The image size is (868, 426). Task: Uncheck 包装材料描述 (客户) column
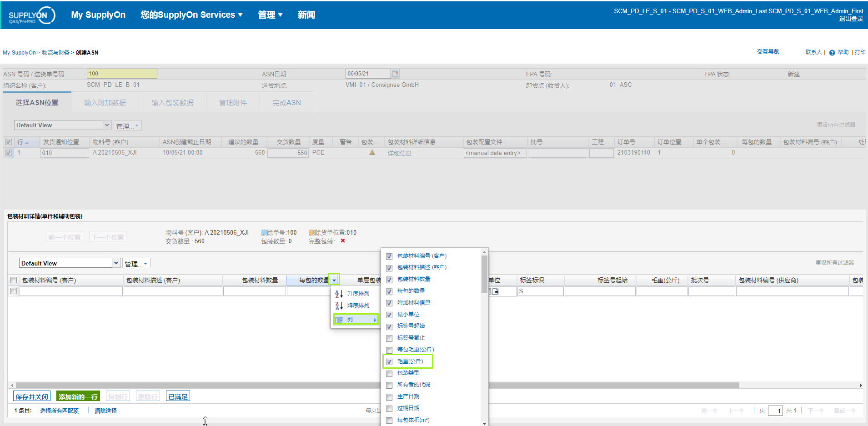coord(389,268)
